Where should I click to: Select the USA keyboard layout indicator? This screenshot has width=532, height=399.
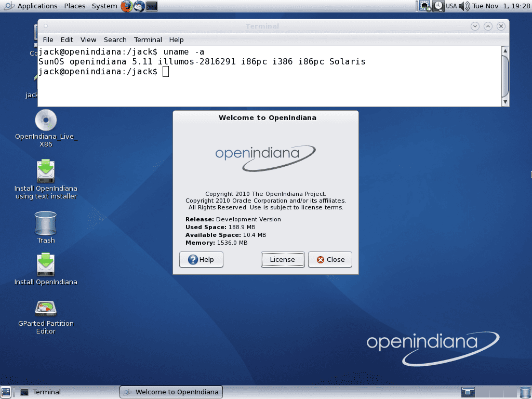[451, 6]
